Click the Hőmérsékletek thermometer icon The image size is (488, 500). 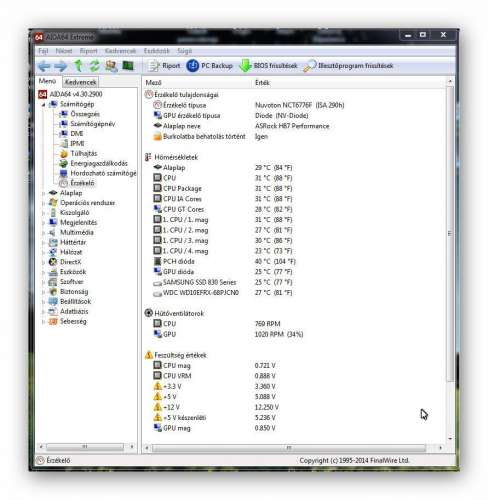click(x=148, y=157)
